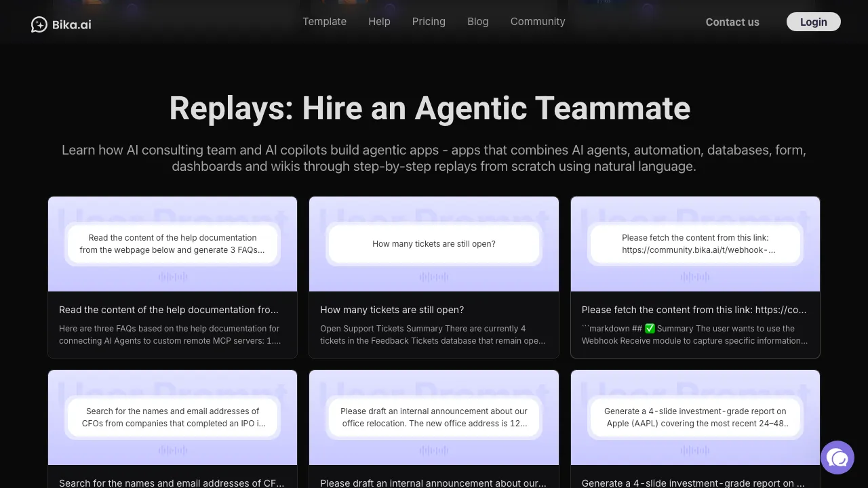Click 'How many tickets are still open?' title
Screen dimensions: 868x488
[x=392, y=310]
